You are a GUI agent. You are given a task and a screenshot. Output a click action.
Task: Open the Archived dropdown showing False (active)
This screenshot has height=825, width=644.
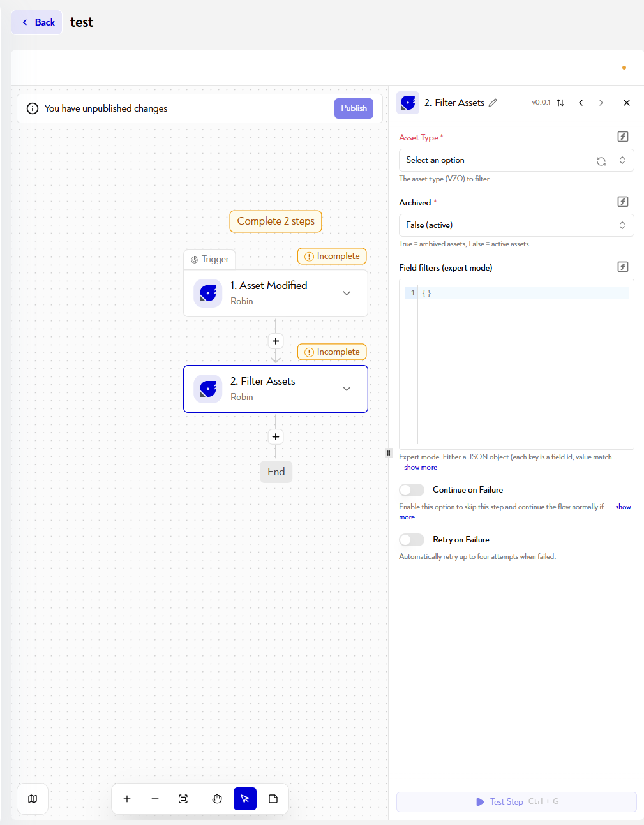516,225
